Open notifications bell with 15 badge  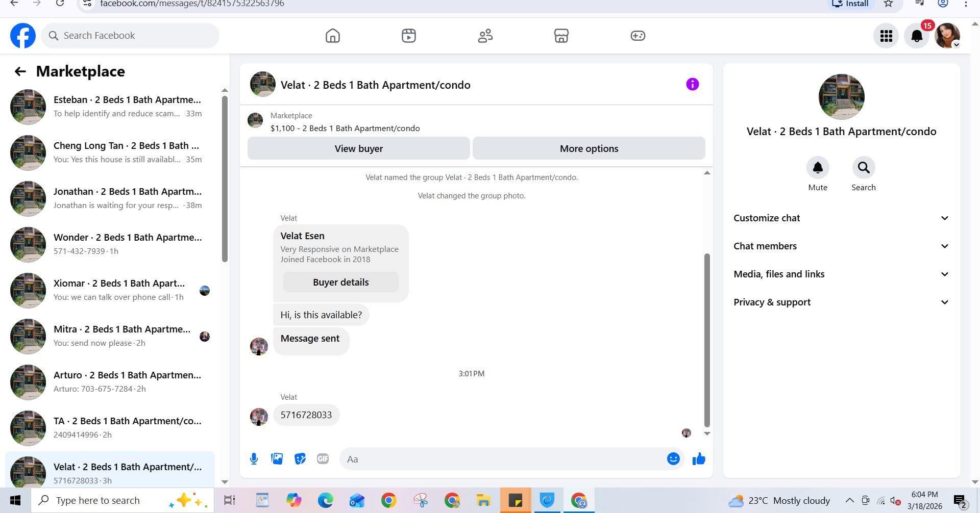coord(917,36)
